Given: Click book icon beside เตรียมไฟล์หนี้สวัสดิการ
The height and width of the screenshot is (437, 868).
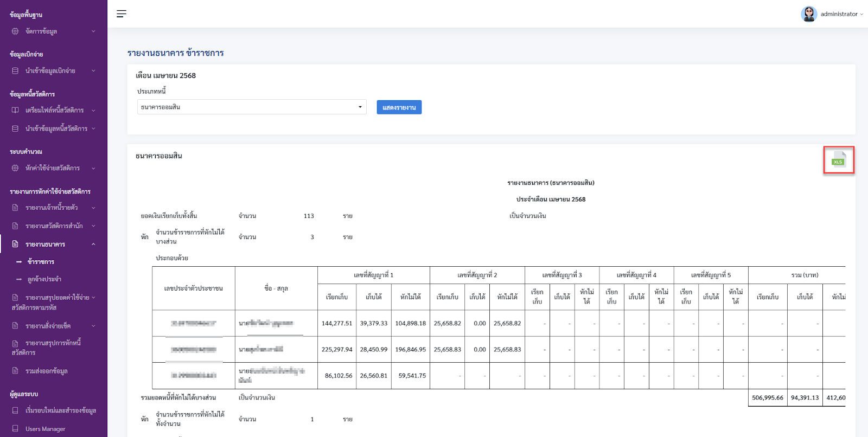Looking at the screenshot, I should point(15,111).
